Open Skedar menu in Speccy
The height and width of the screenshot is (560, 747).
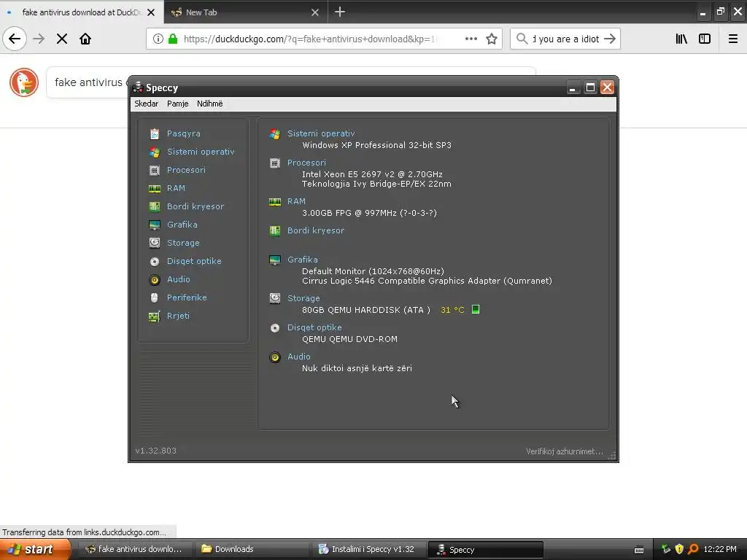[146, 104]
